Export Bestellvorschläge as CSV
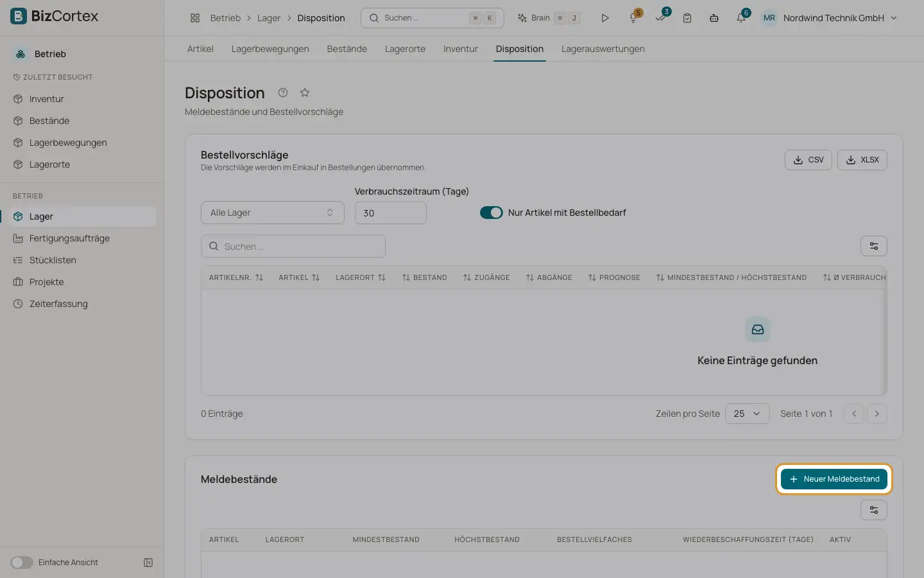The width and height of the screenshot is (924, 578). (809, 160)
